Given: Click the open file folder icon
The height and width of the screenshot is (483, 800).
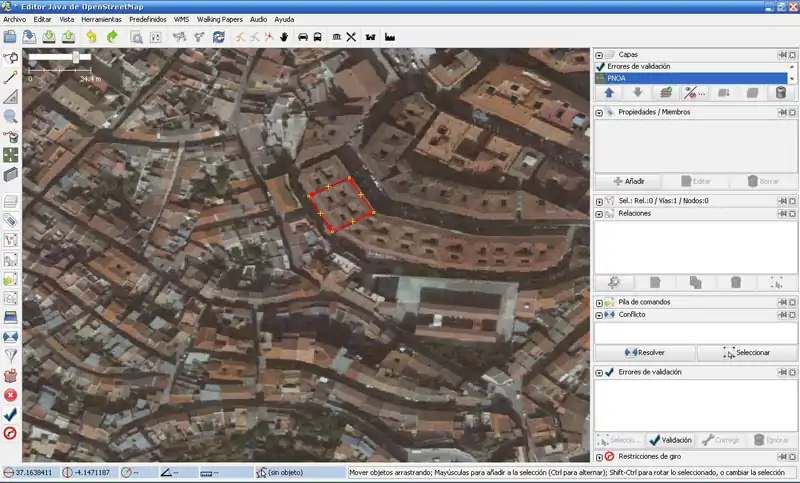Looking at the screenshot, I should [x=9, y=37].
